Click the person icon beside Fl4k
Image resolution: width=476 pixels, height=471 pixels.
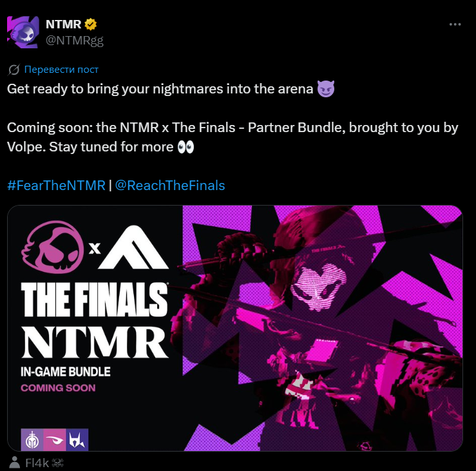(x=14, y=463)
